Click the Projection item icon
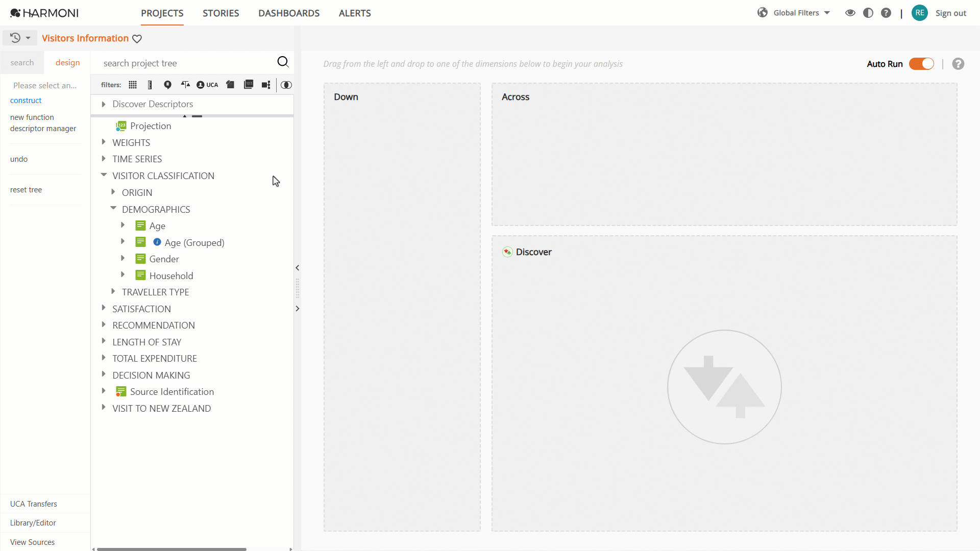The image size is (980, 551). tap(121, 126)
